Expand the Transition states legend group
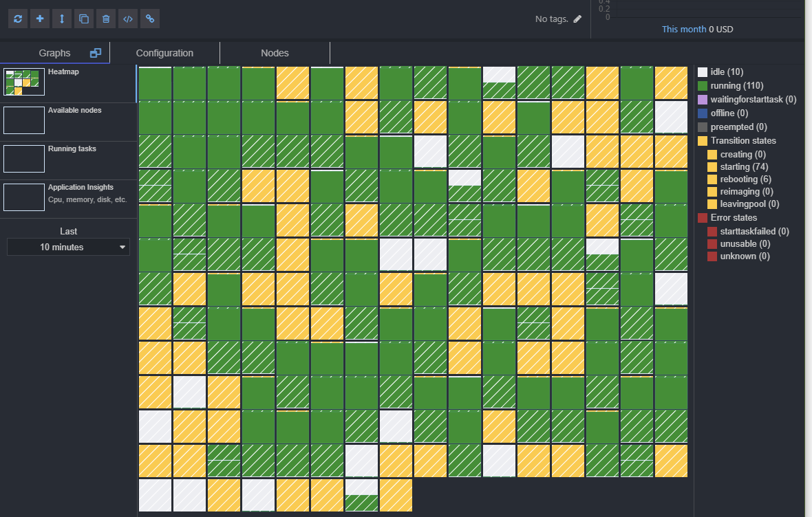Image resolution: width=812 pixels, height=517 pixels. (x=740, y=140)
